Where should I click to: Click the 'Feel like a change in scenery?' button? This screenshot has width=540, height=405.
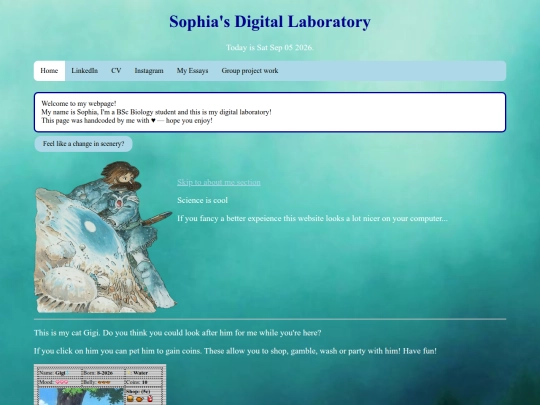click(x=83, y=144)
